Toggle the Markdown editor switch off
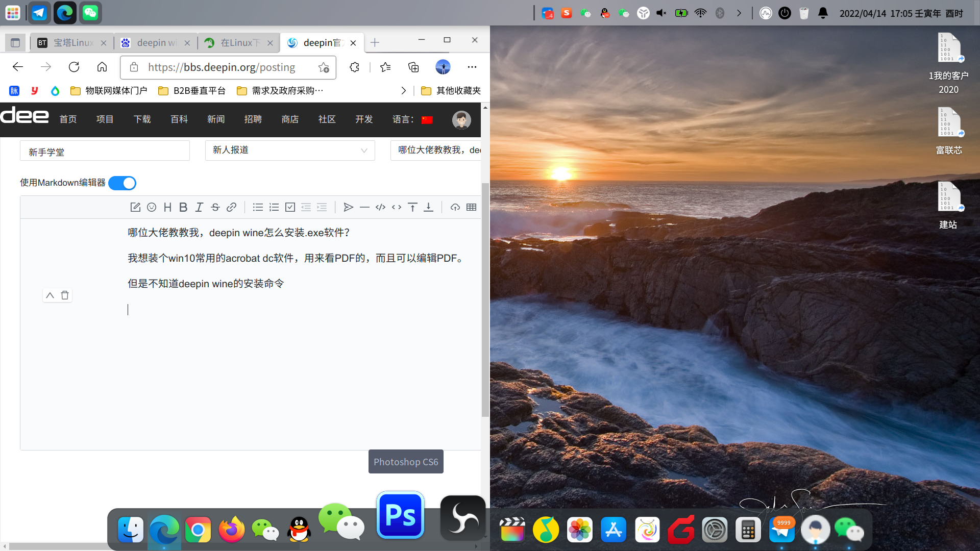 [122, 183]
